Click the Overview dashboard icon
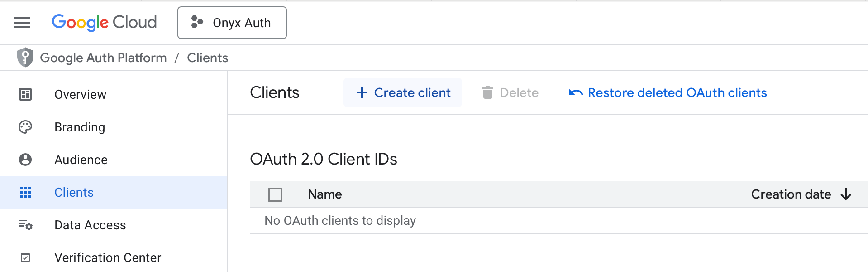Viewport: 868px width, 272px height. pyautogui.click(x=25, y=94)
